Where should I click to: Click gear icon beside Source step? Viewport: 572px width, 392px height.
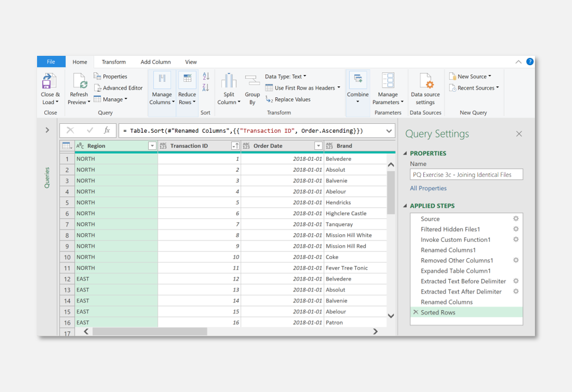click(516, 219)
